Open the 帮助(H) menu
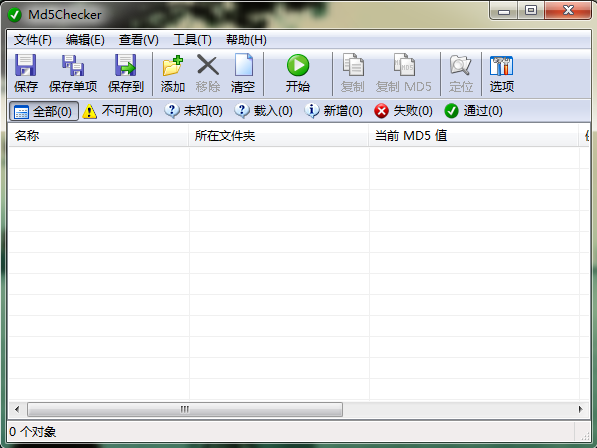Viewport: 597px width, 448px height. click(x=246, y=40)
